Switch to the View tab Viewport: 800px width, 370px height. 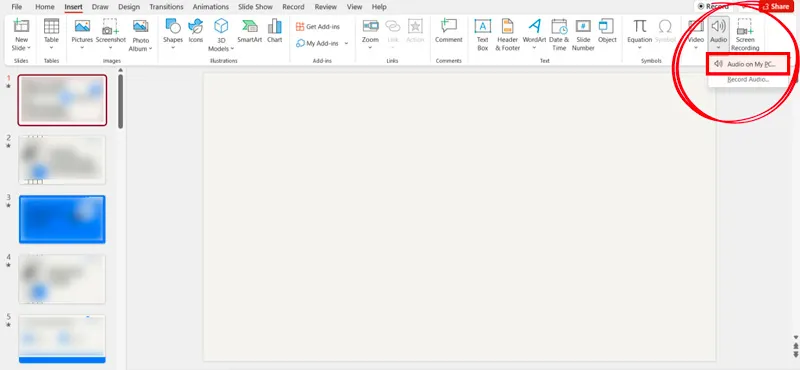354,7
